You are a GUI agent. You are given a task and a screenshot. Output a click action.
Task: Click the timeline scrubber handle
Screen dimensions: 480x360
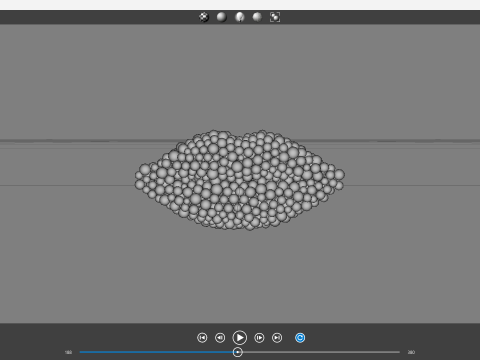pos(237,352)
